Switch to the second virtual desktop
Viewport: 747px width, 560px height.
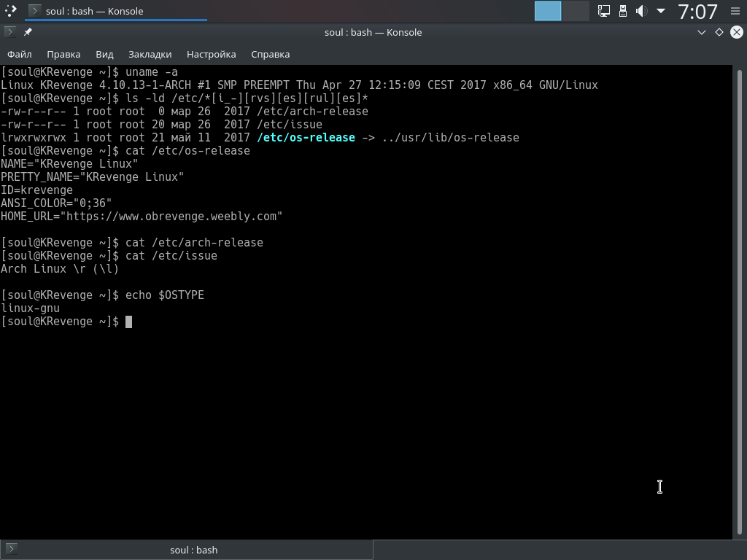pyautogui.click(x=576, y=10)
